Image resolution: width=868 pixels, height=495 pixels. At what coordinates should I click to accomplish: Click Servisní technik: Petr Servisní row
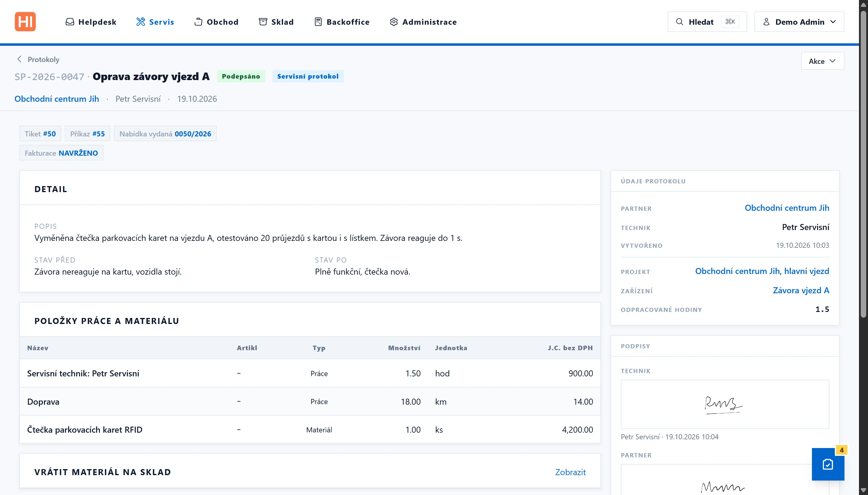310,373
